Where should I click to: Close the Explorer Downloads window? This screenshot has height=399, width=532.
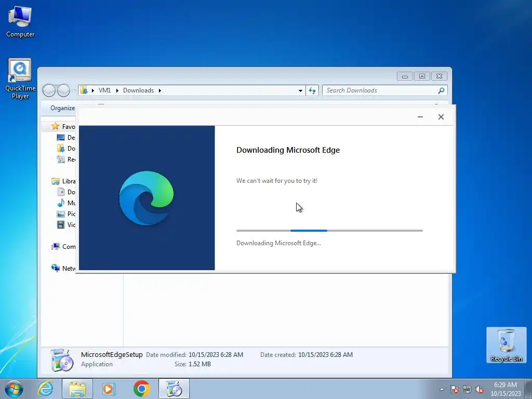point(439,76)
